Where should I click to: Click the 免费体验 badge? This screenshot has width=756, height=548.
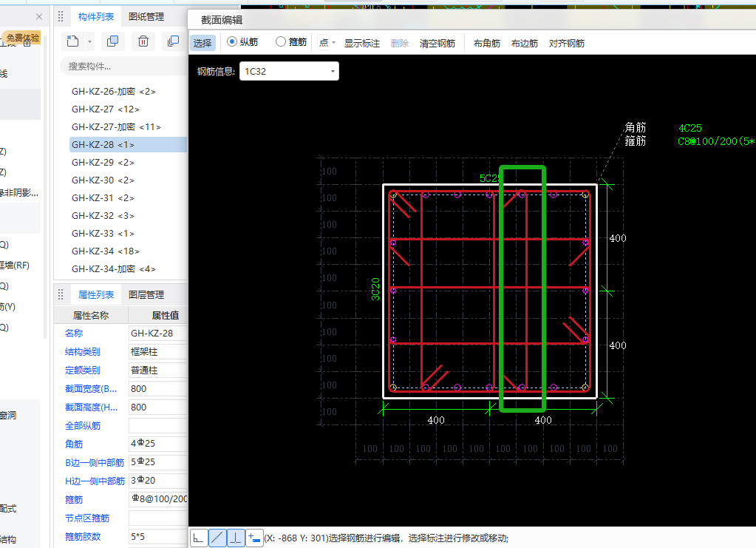click(x=23, y=38)
